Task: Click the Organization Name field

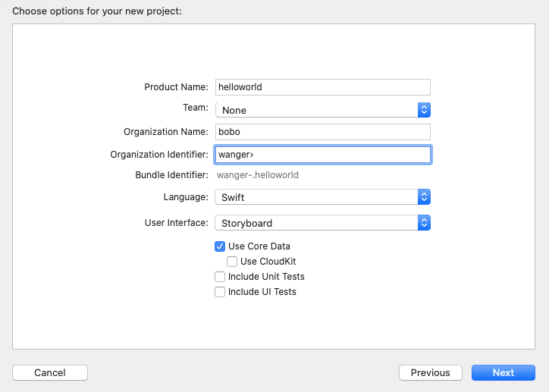Action: tap(322, 132)
